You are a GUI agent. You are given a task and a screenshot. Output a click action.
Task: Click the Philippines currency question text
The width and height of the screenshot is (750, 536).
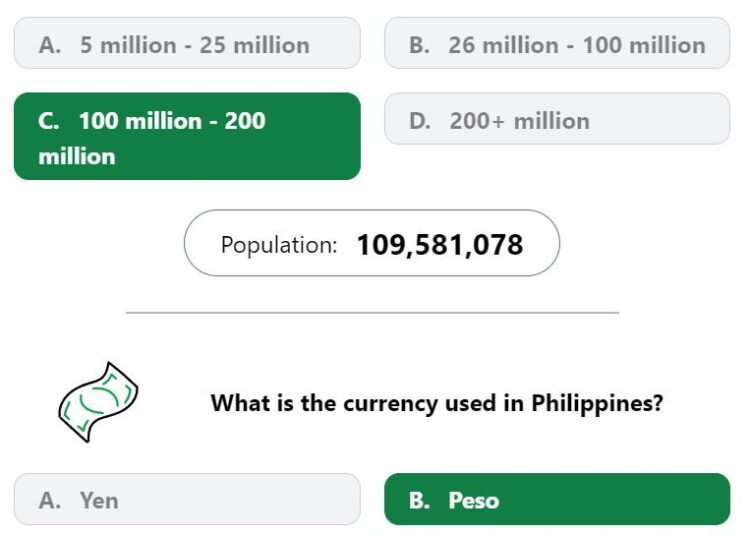tap(437, 403)
